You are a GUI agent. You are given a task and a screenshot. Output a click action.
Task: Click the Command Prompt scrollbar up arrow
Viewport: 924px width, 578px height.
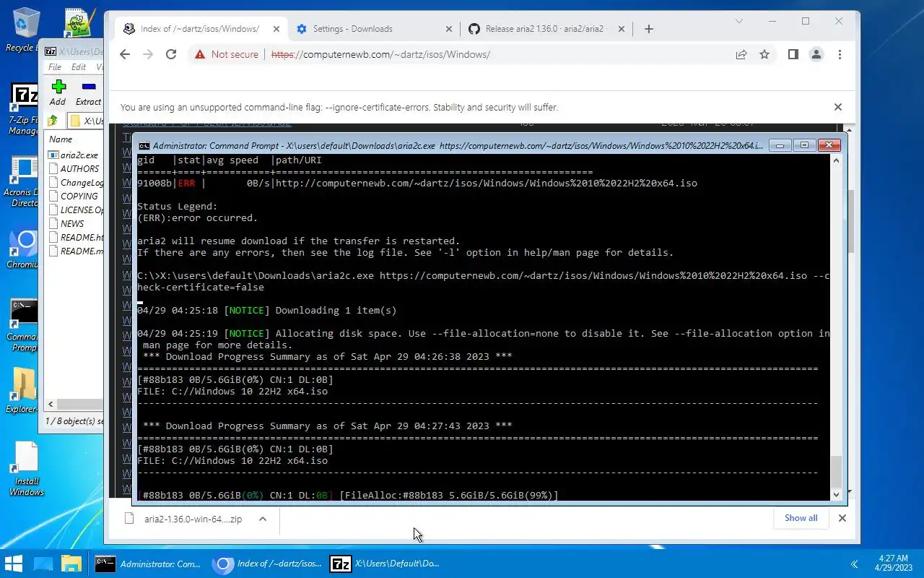(837, 160)
